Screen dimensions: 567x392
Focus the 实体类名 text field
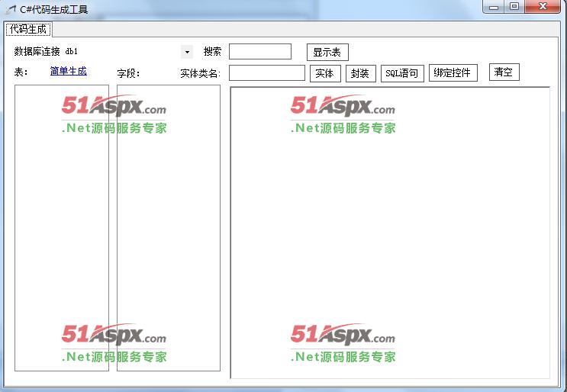click(267, 73)
